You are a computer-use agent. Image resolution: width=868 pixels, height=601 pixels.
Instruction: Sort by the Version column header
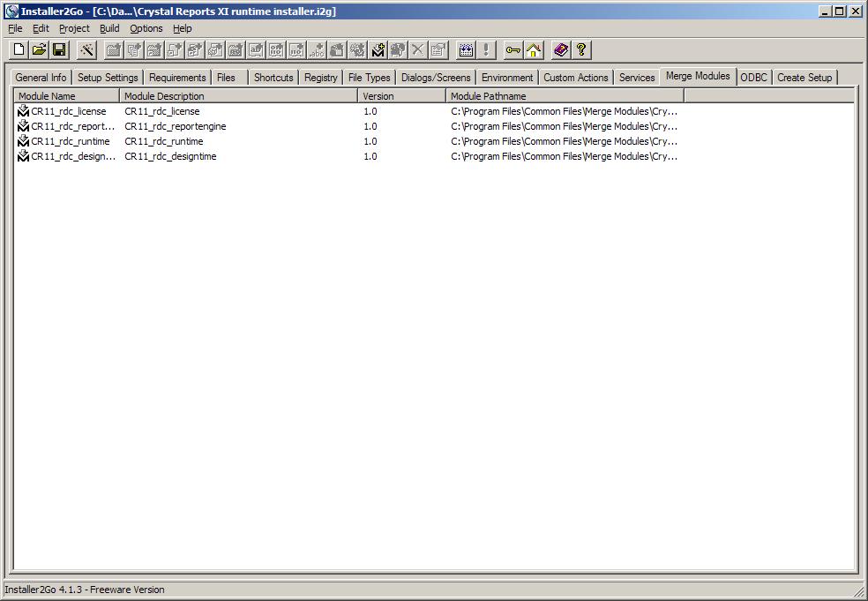402,96
